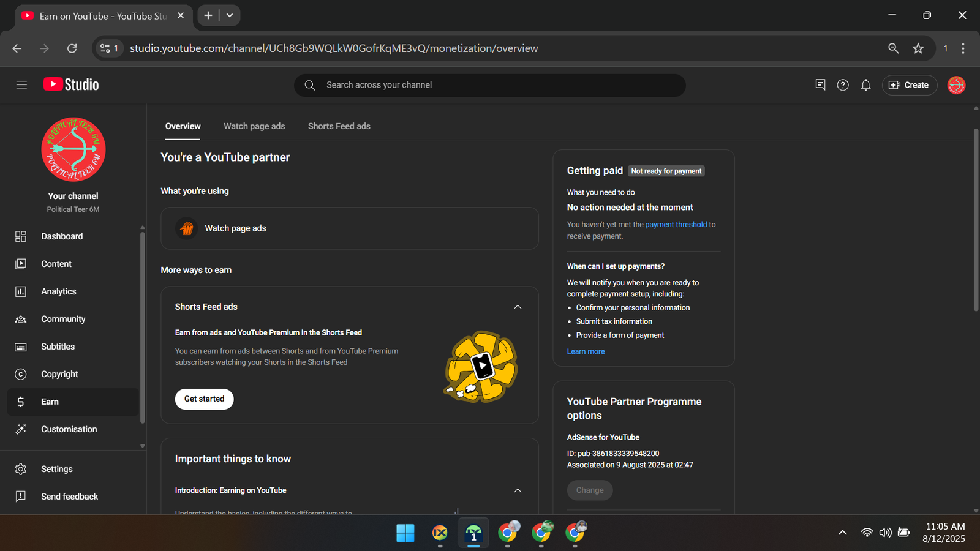Open Analytics from the sidebar
The height and width of the screenshot is (551, 980).
point(73,291)
